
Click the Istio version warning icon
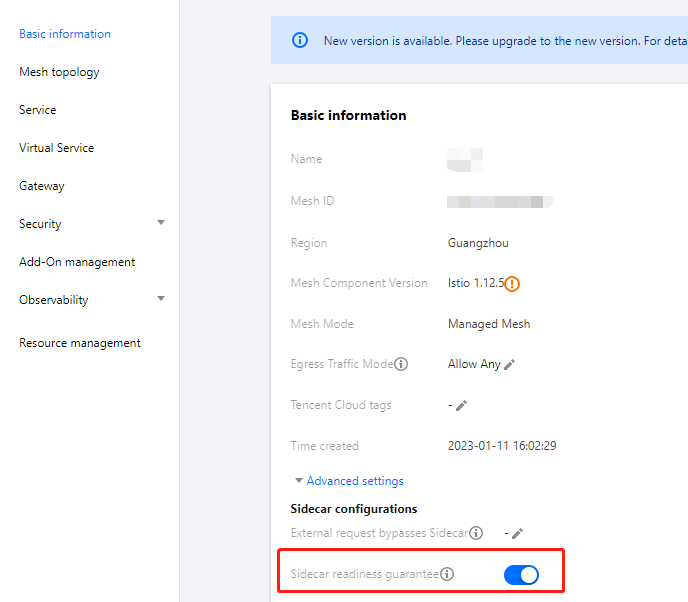512,284
